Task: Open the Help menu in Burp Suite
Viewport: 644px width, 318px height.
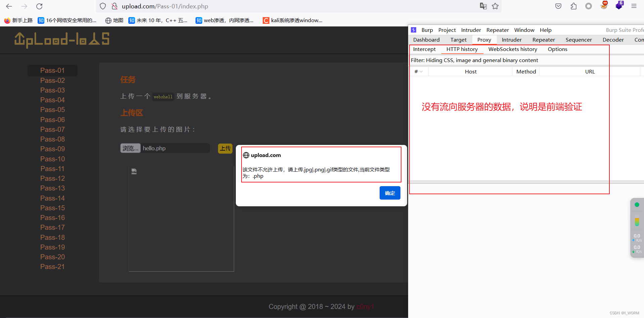Action: (546, 30)
